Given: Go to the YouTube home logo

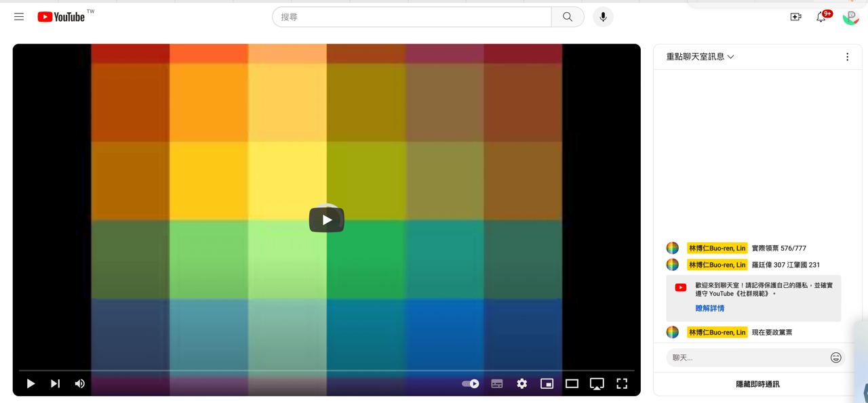Looking at the screenshot, I should [61, 17].
